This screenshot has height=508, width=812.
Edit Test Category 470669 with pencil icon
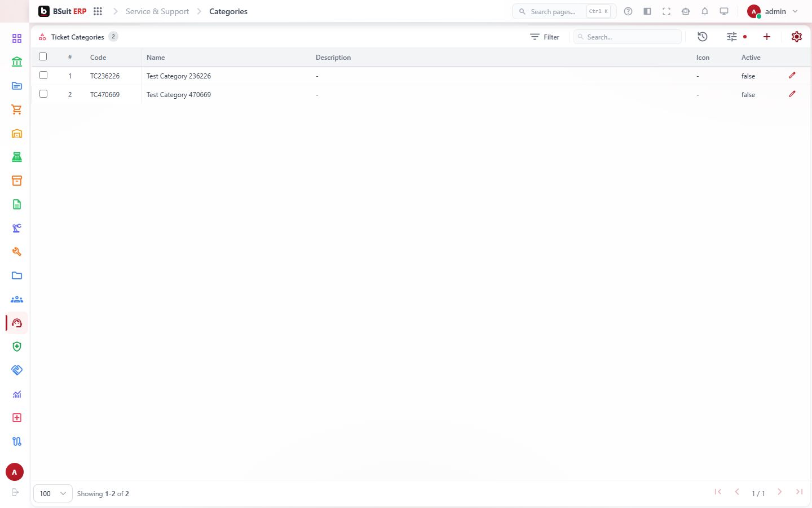tap(792, 94)
